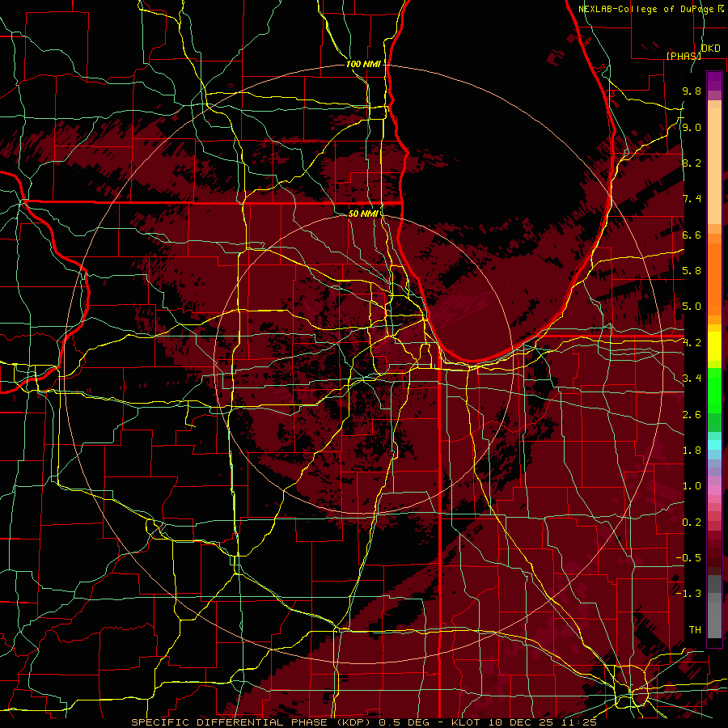Screen dimensions: 728x728
Task: Click the 4.2 scale value
Action: coord(692,343)
